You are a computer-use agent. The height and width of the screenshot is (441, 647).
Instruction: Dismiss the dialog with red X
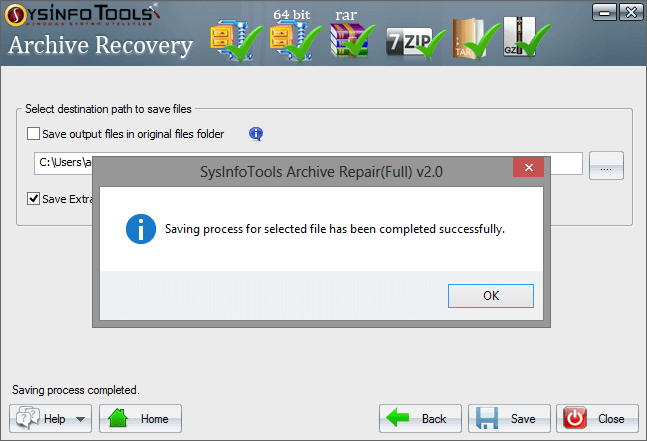(x=529, y=167)
